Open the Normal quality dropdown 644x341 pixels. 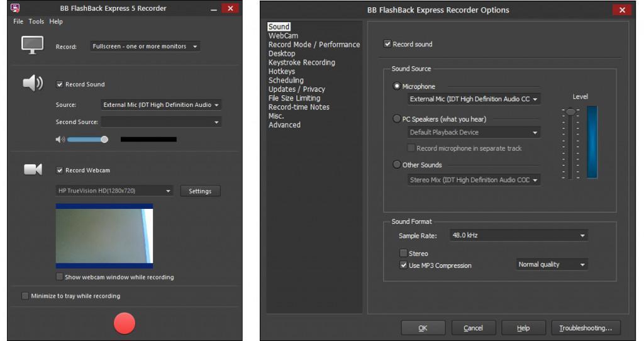coord(552,265)
